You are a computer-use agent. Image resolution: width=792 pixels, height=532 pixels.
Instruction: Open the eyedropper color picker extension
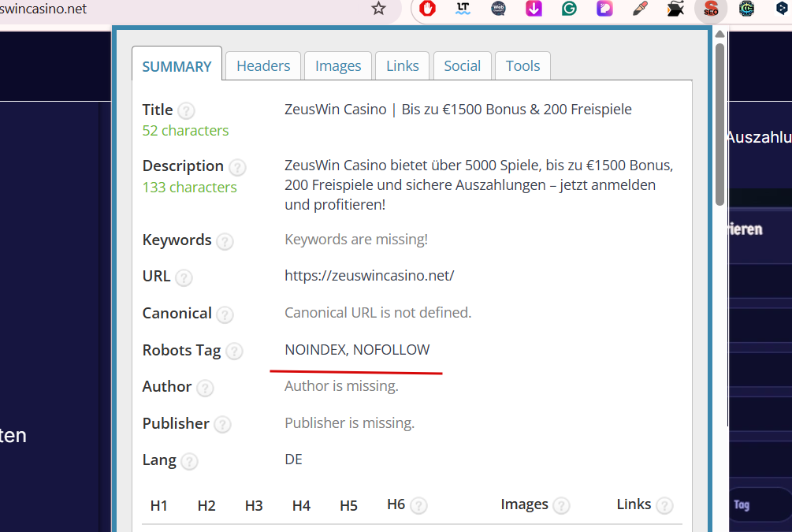point(640,9)
